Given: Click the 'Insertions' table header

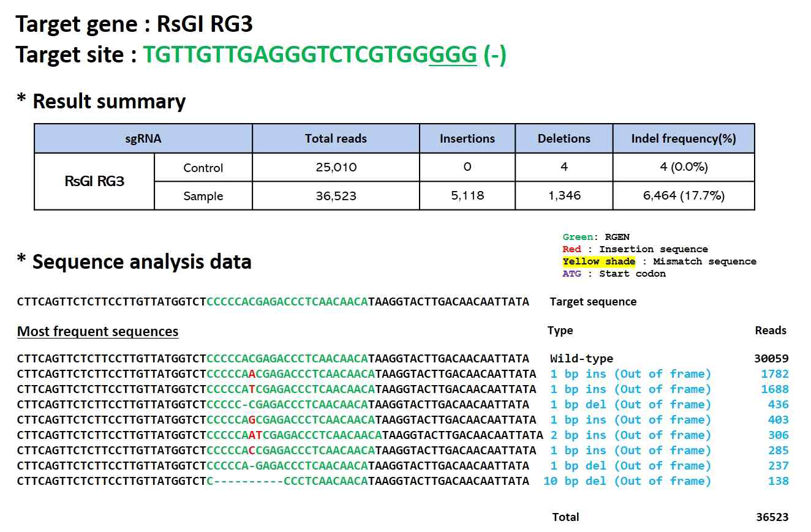Looking at the screenshot, I should click(467, 138).
